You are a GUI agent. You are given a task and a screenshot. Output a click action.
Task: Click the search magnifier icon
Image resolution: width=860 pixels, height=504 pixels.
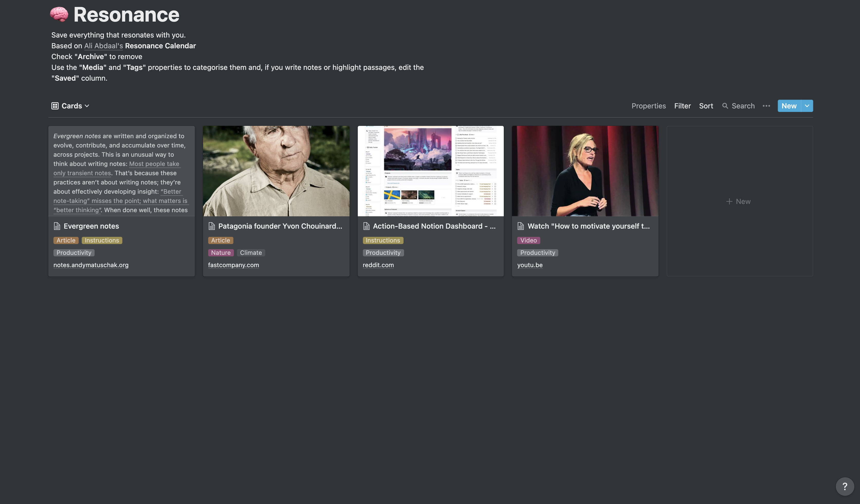tap(725, 106)
